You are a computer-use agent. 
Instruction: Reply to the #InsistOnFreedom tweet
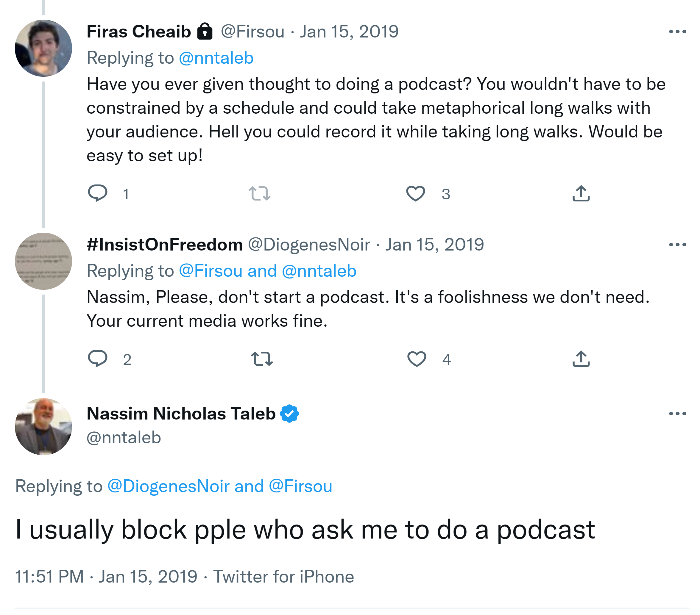click(x=98, y=359)
